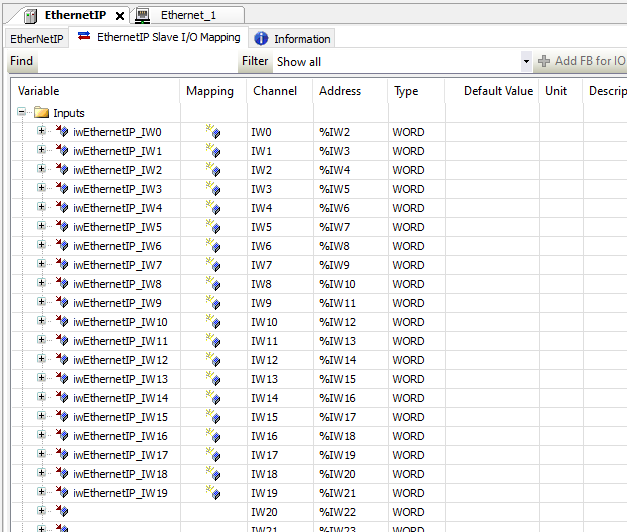Click the mapping icon in the IW4 row

(x=213, y=207)
